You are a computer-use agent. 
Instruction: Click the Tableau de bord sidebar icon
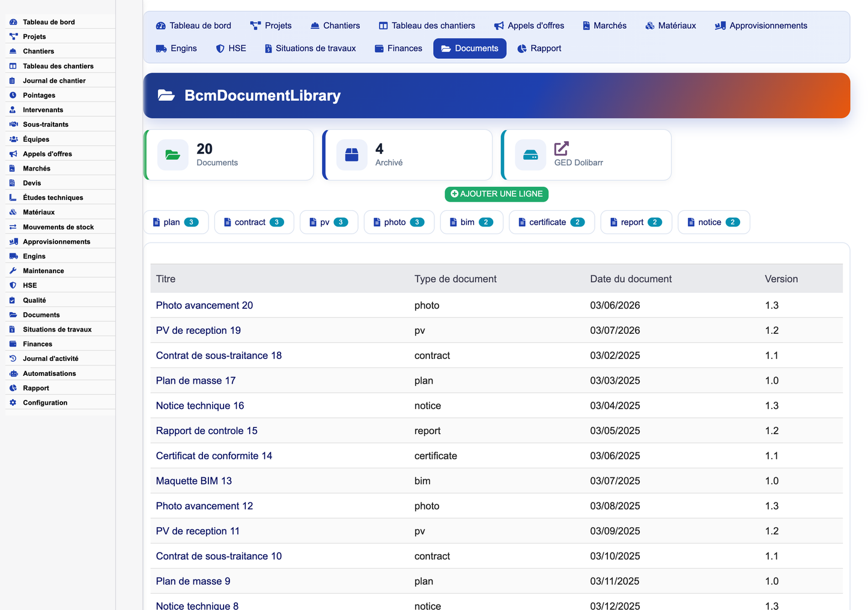click(13, 22)
